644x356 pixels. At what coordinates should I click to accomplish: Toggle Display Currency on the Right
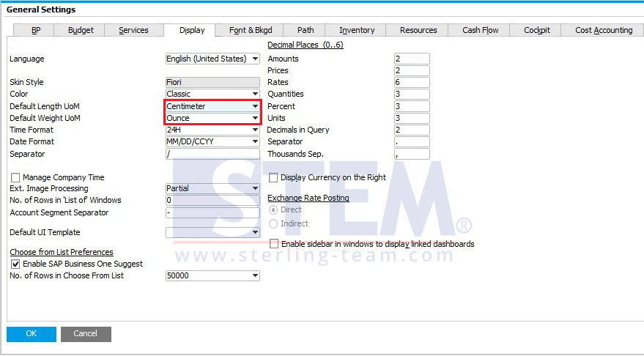point(273,178)
